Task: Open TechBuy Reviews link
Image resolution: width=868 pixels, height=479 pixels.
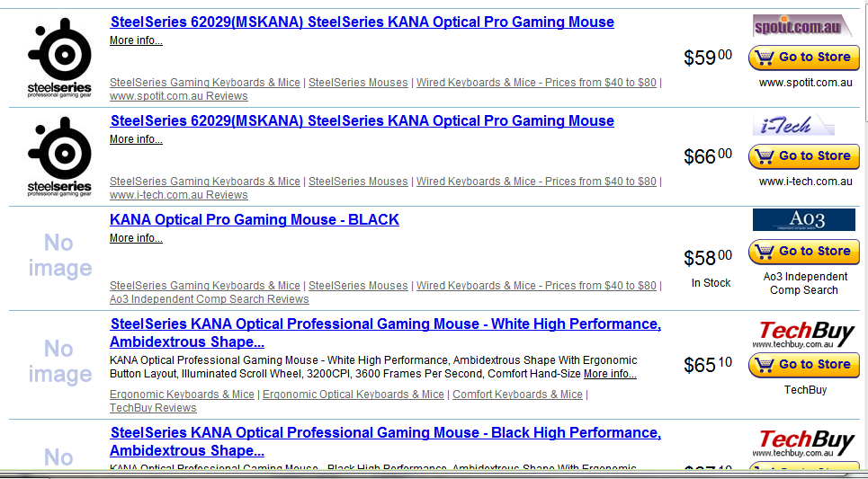Action: click(153, 408)
